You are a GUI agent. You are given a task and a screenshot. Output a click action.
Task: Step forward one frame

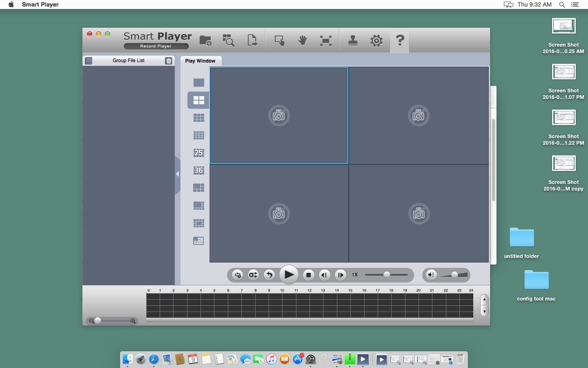point(341,275)
